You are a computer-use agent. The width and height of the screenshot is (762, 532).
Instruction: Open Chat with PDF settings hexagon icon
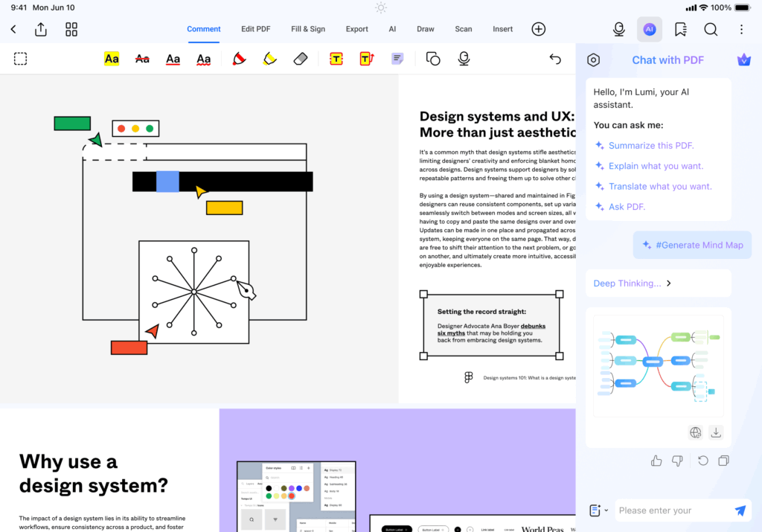[593, 60]
